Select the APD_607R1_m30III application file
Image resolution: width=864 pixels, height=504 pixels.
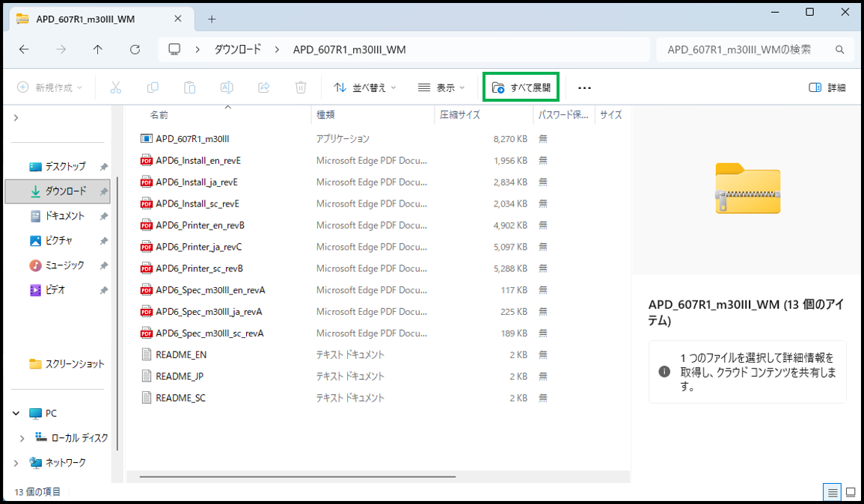192,138
